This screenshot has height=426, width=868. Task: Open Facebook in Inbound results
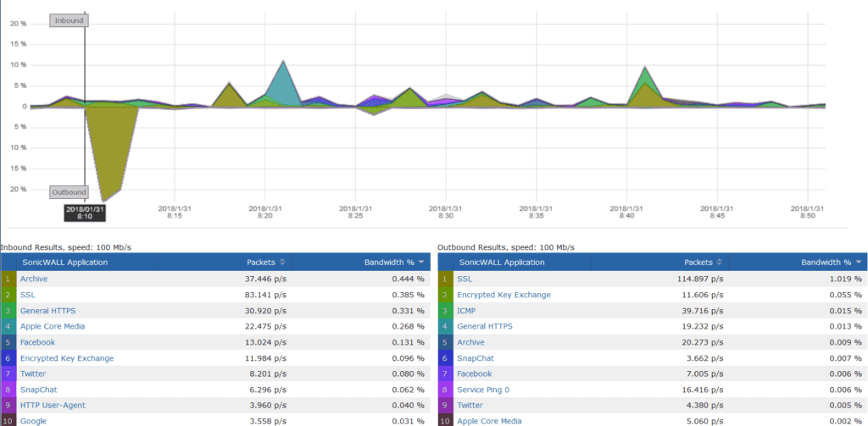tap(37, 342)
